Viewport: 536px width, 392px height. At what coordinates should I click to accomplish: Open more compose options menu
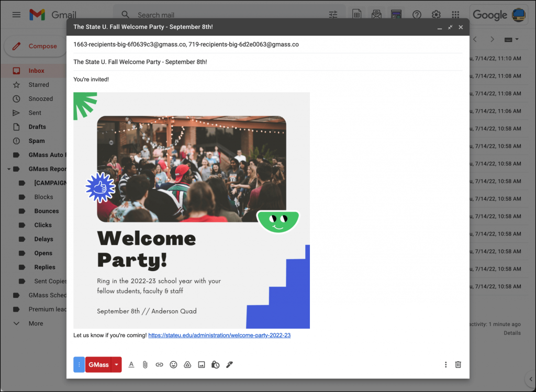coord(445,364)
